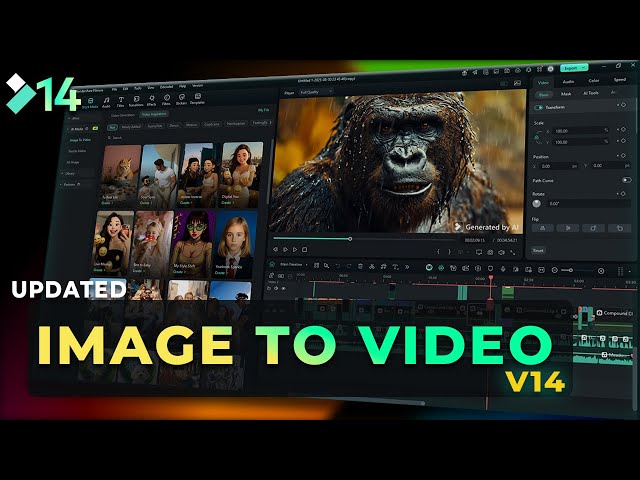Viewport: 640px width, 480px height.
Task: Click the scissors split icon in timeline toolbar
Action: [x=372, y=267]
